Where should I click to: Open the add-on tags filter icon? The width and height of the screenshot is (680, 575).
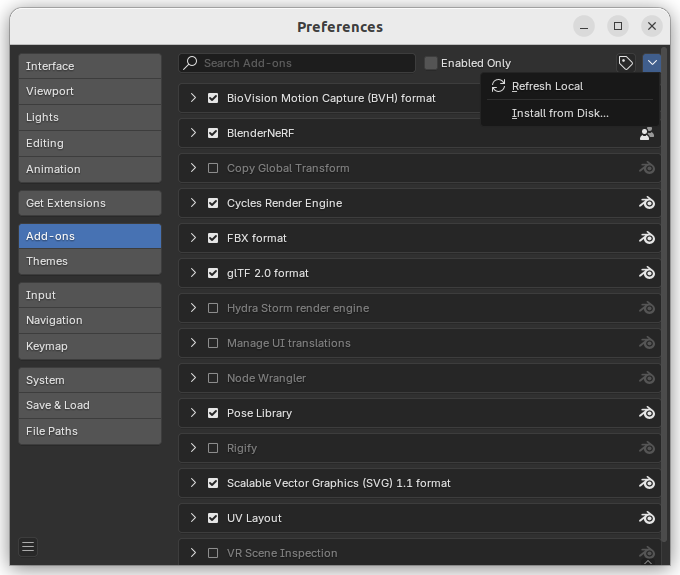pos(625,63)
